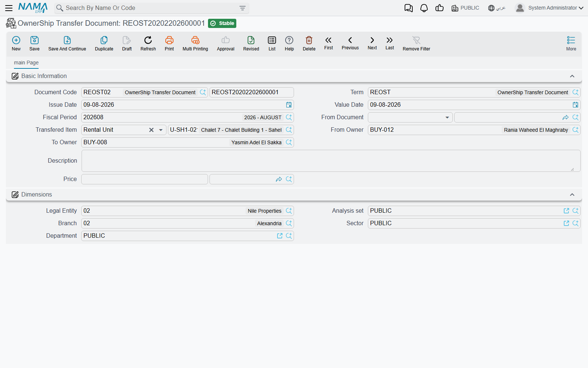Click the Draft toolbar icon

127,43
